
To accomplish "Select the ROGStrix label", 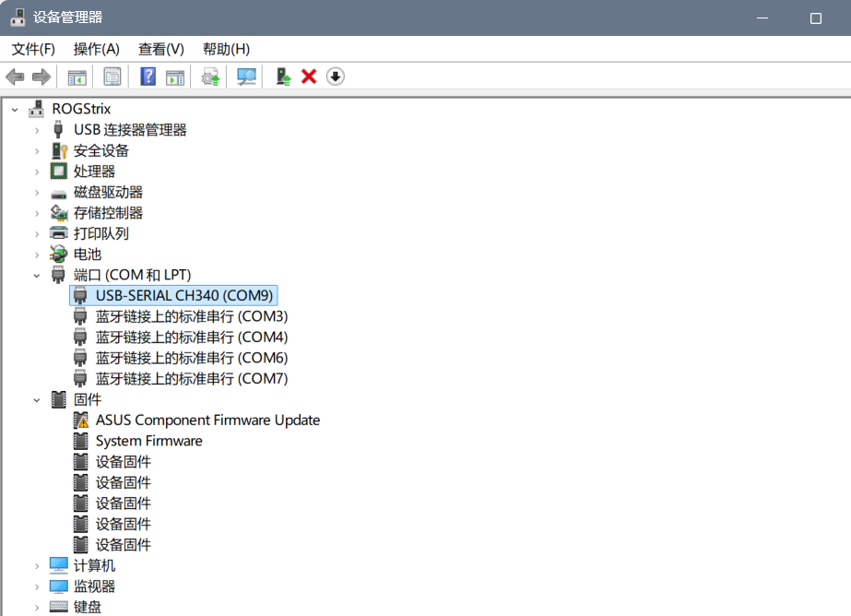I will (81, 109).
